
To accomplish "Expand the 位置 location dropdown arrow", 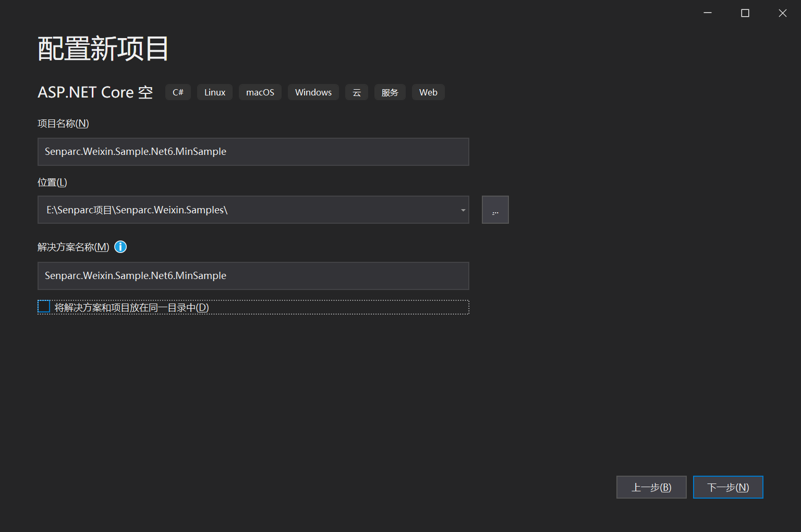I will pyautogui.click(x=463, y=210).
